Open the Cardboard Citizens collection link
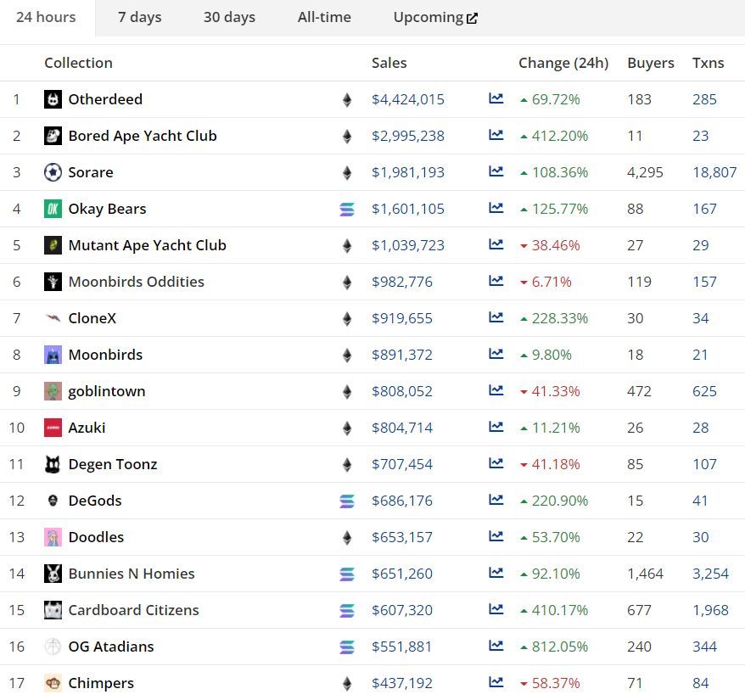Screen dimensions: 745x700 tap(133, 610)
